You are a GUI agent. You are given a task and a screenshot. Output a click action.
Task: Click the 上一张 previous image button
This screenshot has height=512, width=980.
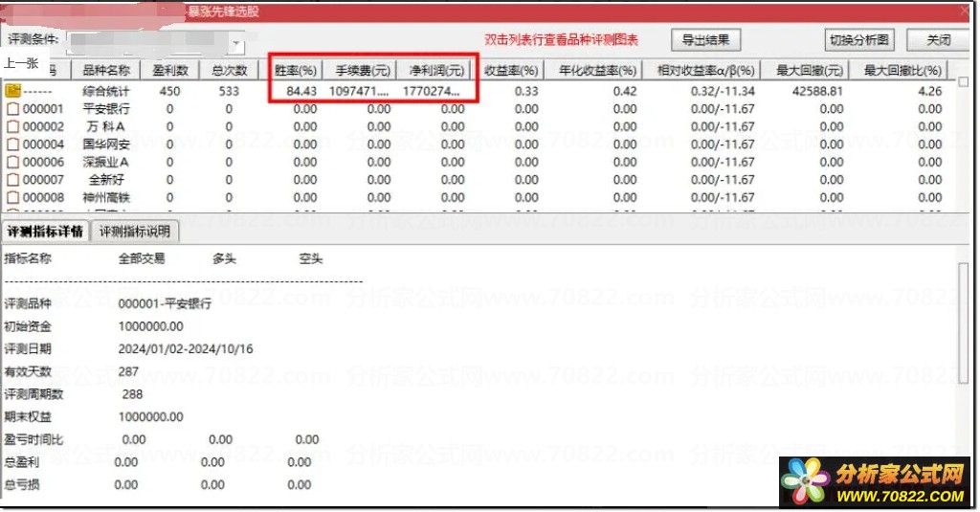21,63
